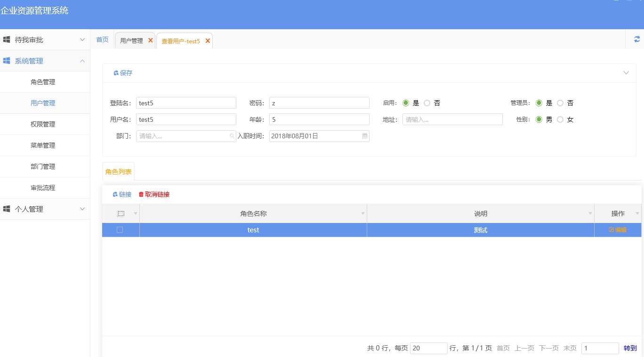Click the 地址 input field
This screenshot has width=644, height=357.
[452, 119]
